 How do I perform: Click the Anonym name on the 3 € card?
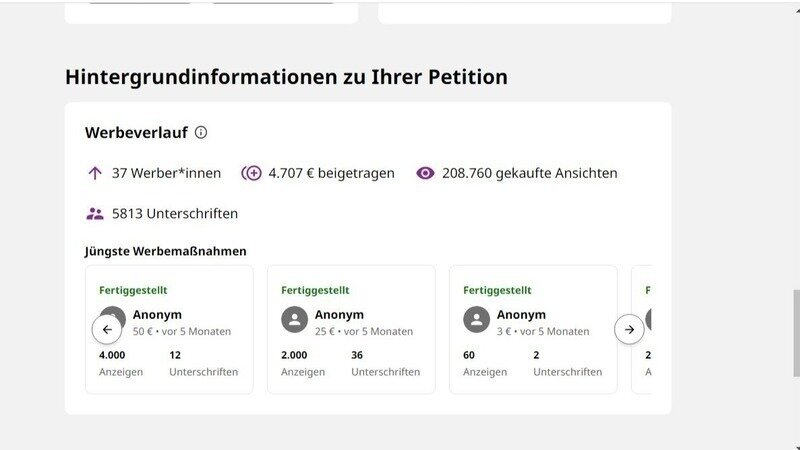[x=521, y=314]
